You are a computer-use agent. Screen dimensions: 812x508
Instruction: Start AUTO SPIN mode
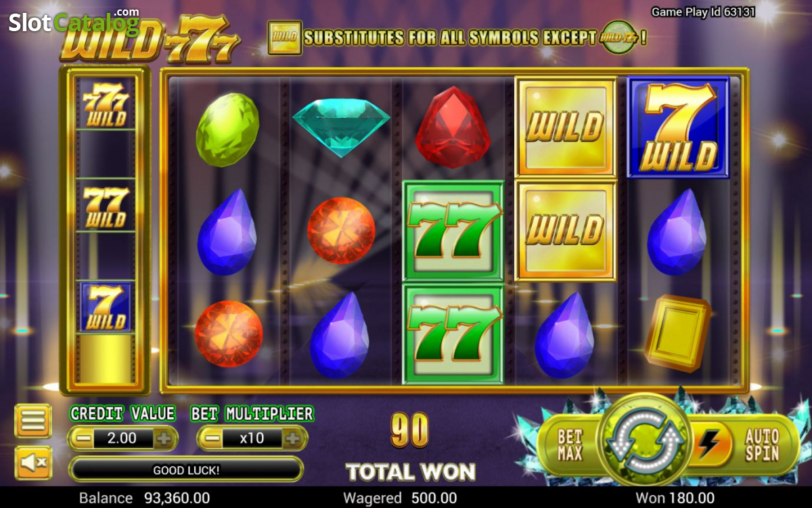tap(762, 444)
